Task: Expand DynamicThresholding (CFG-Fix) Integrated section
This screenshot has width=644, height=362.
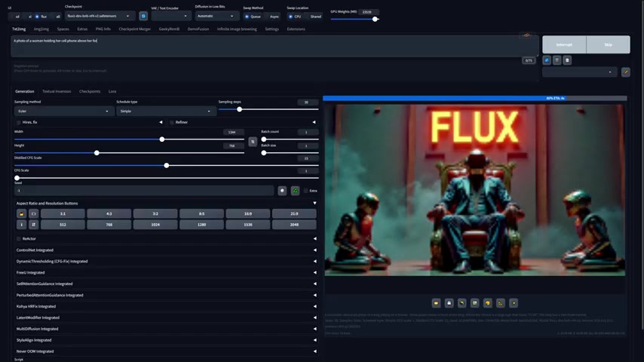Action: 166,262
